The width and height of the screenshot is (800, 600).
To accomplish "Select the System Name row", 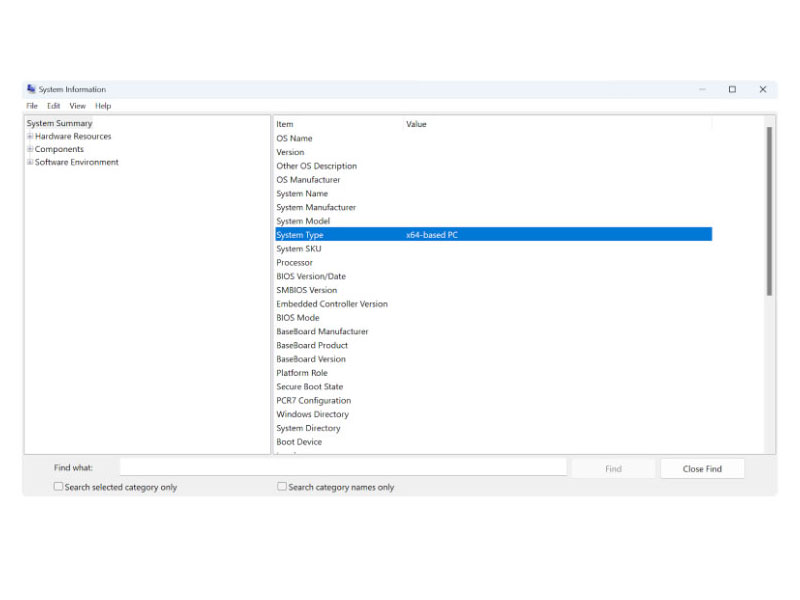I will (493, 193).
